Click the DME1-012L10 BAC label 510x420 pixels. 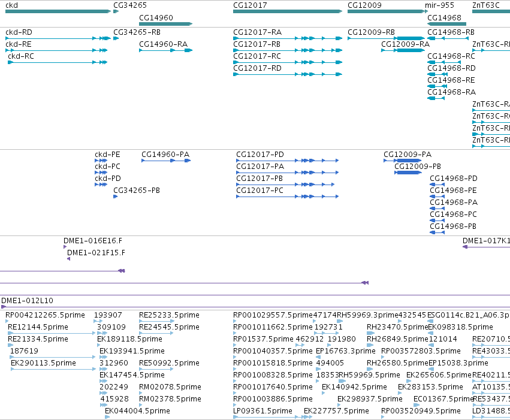(x=28, y=301)
